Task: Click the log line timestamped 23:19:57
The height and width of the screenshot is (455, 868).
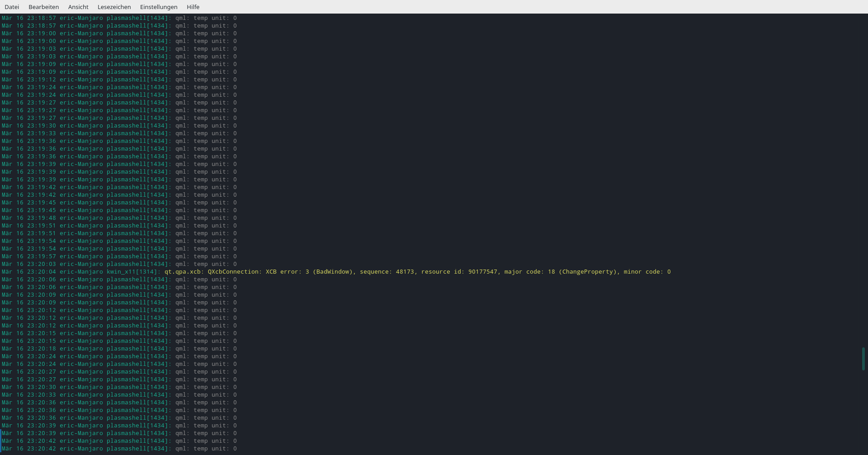Action: (x=119, y=256)
